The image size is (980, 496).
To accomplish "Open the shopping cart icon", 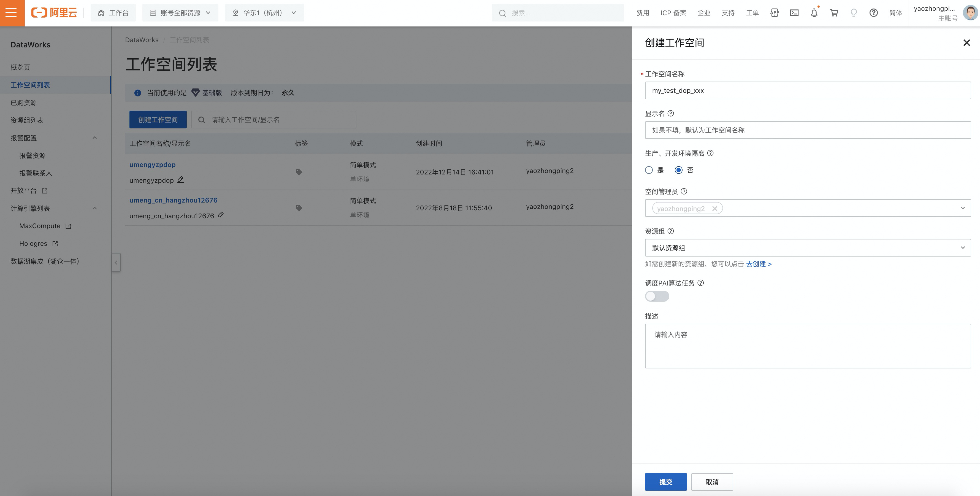I will pyautogui.click(x=833, y=13).
